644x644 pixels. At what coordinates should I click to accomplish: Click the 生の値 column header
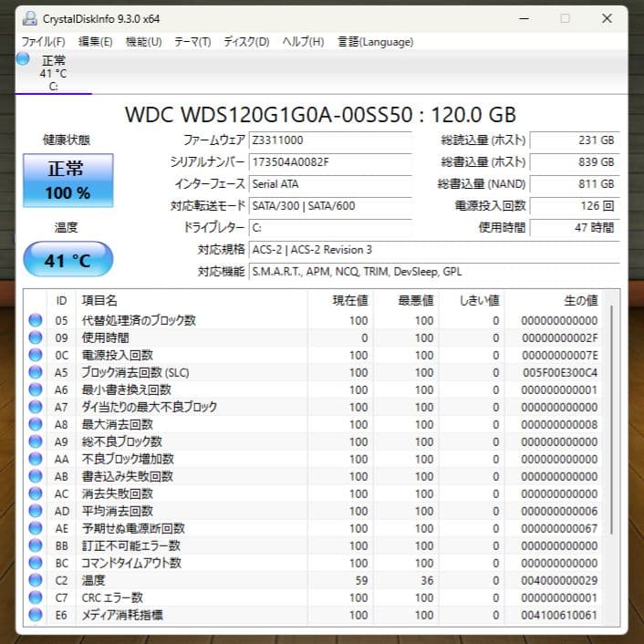click(x=554, y=301)
